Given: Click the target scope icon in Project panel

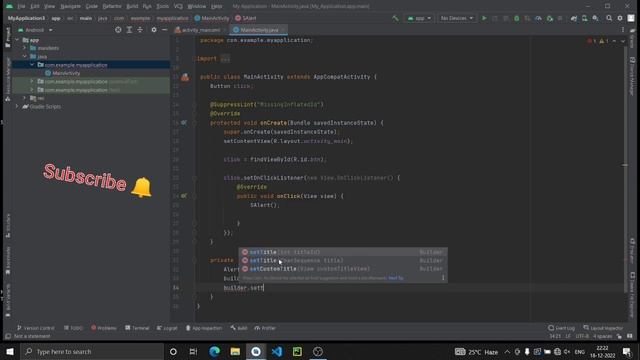Looking at the screenshot, I should coord(118,30).
